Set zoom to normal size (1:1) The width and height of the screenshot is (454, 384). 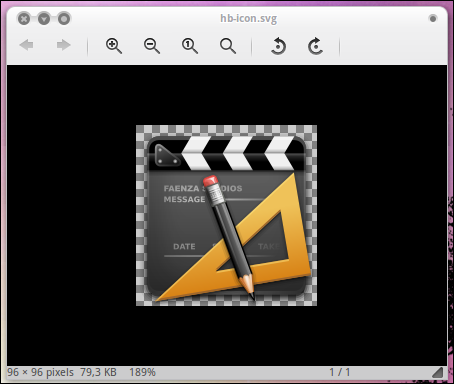coord(190,46)
